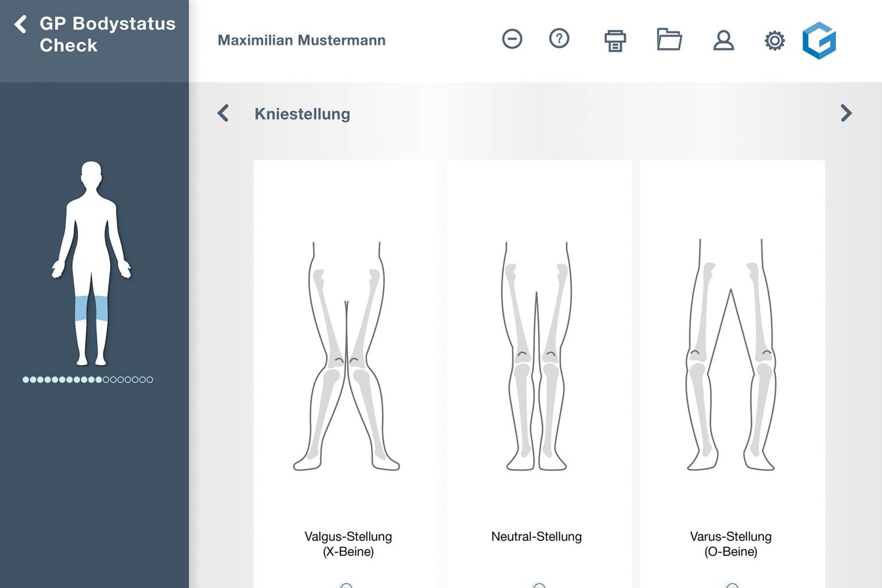Open settings gear icon
Screen dimensions: 882x588
coord(774,41)
